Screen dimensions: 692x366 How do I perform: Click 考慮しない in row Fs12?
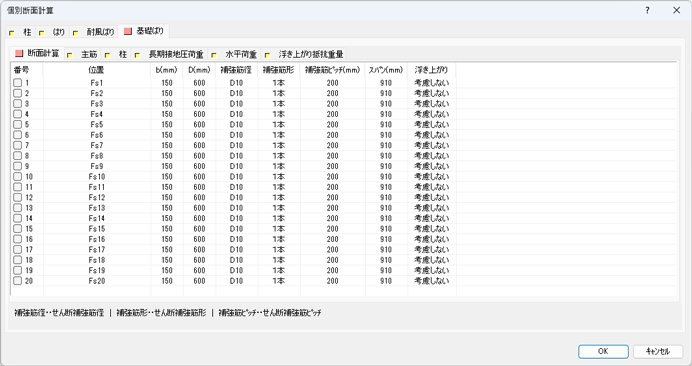(432, 197)
